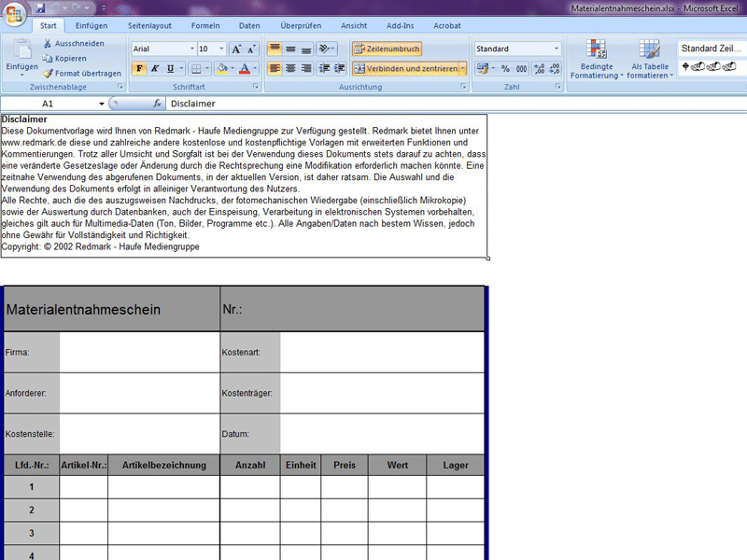The image size is (747, 560).
Task: Expand Verbinden und zentrieren dropdown arrow
Action: (462, 68)
